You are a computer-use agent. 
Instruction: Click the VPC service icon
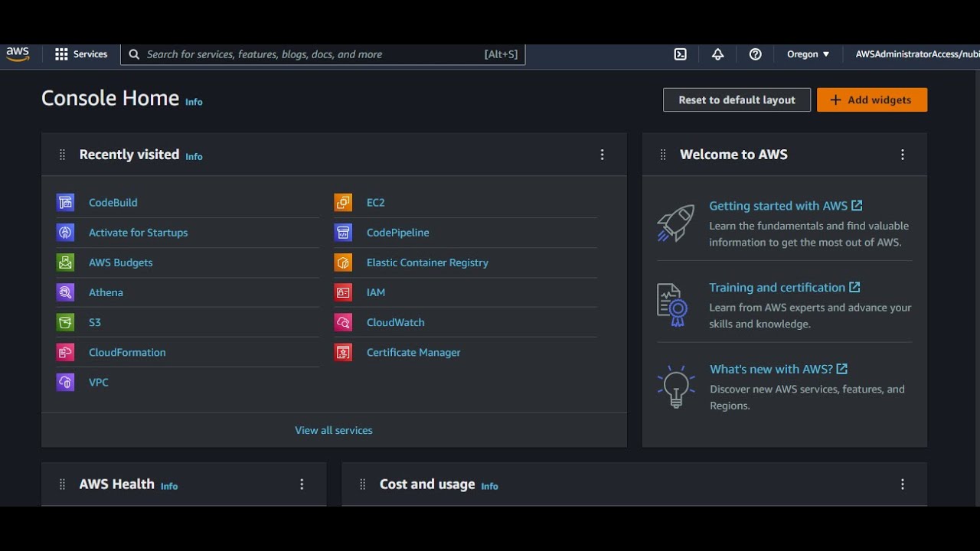pos(65,382)
